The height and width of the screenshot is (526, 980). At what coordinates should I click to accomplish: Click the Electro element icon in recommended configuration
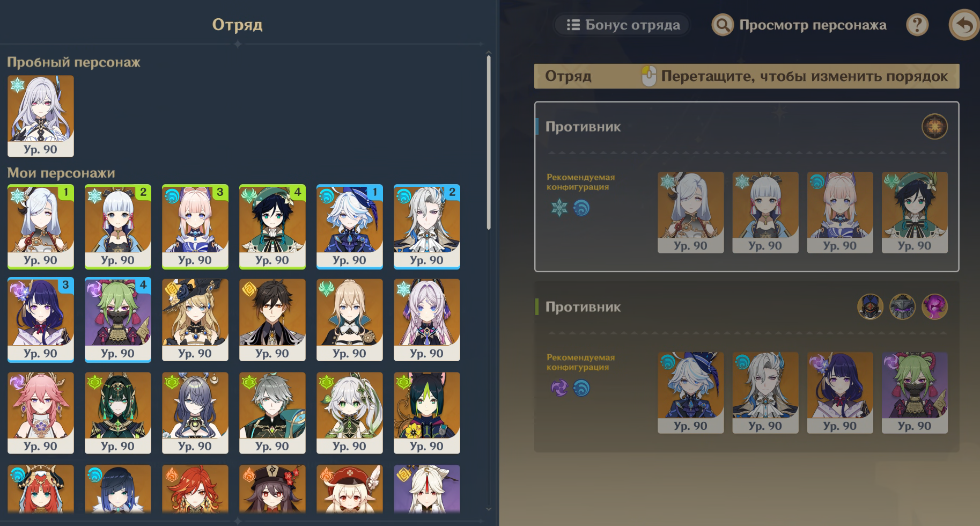click(x=559, y=388)
